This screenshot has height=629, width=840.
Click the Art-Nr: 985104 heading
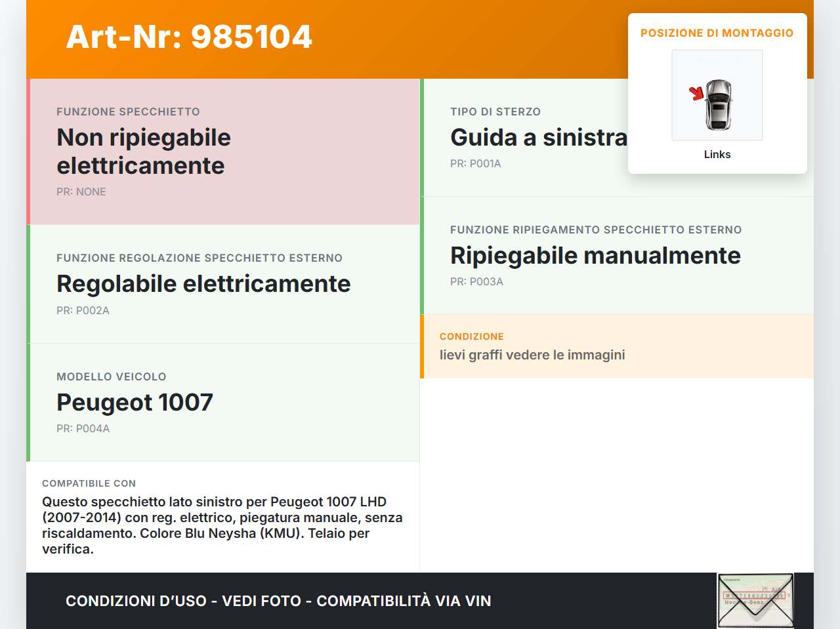(189, 37)
